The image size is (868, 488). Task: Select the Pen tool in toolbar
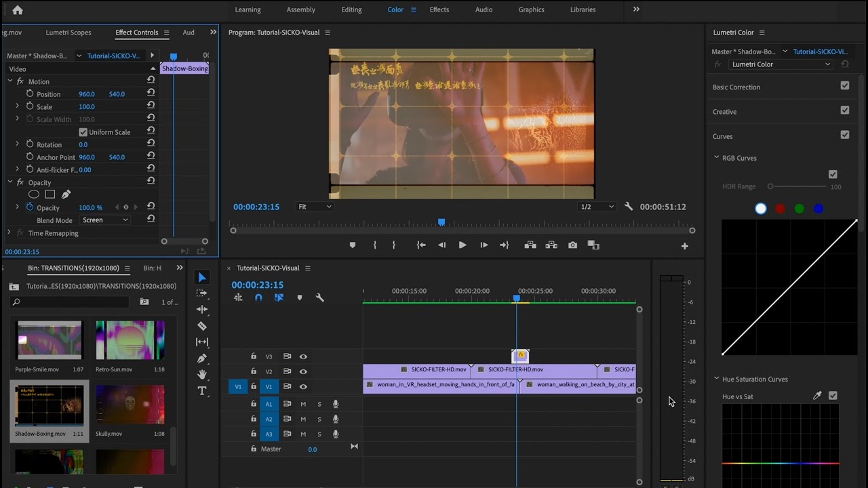202,359
